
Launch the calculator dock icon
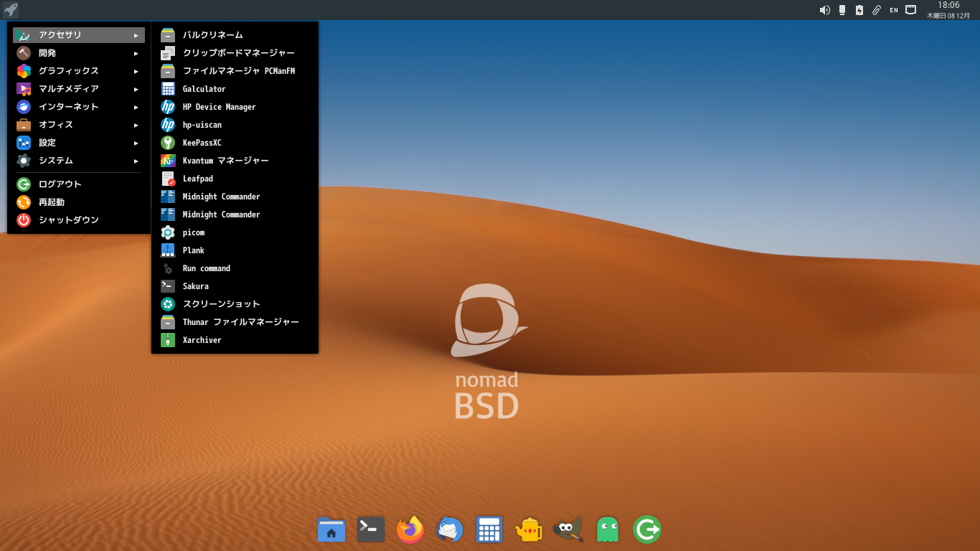[489, 530]
